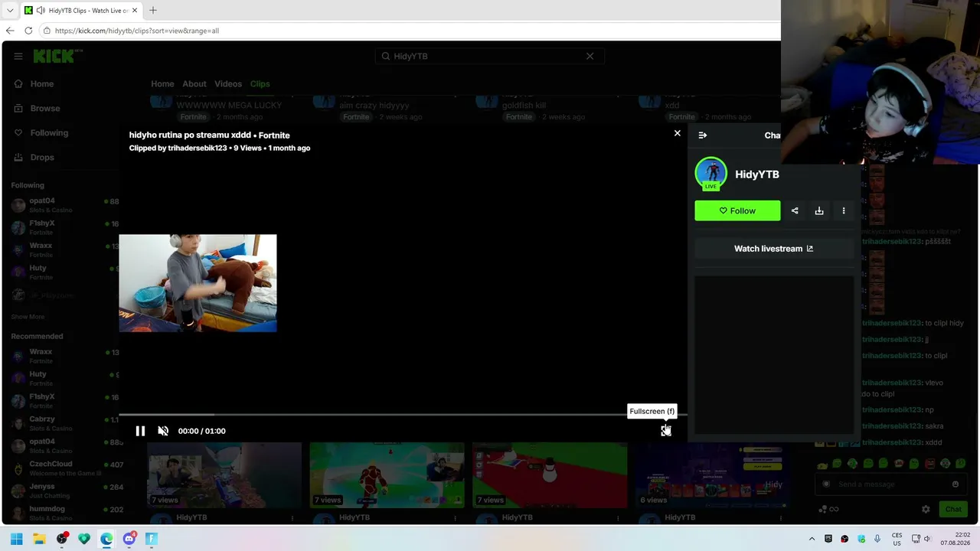Open the snowman clip thumbnail

click(x=550, y=475)
